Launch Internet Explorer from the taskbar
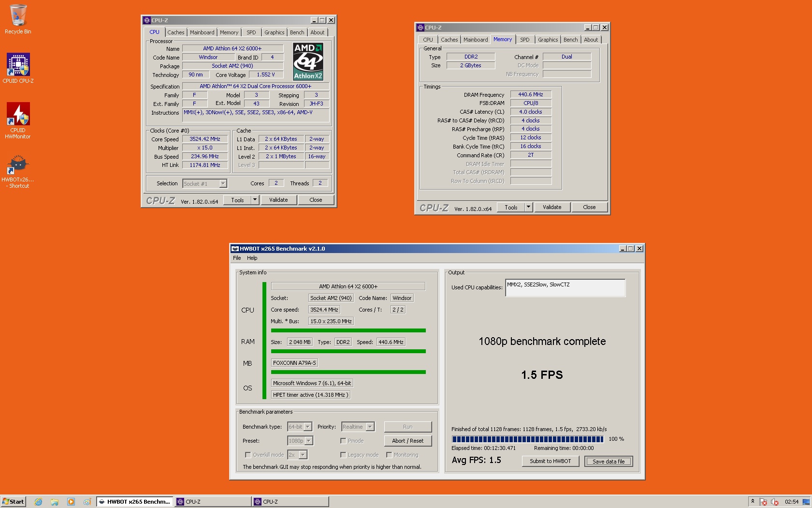The width and height of the screenshot is (812, 508). pyautogui.click(x=39, y=502)
